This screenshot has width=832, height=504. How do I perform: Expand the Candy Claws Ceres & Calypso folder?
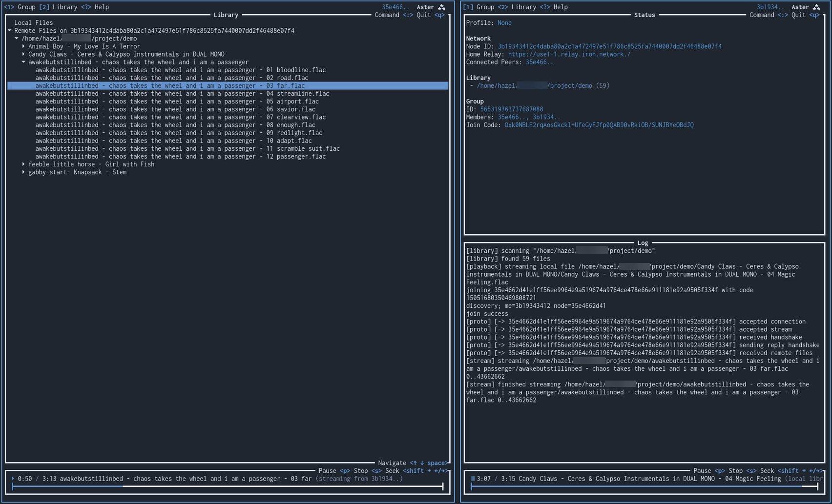[23, 54]
